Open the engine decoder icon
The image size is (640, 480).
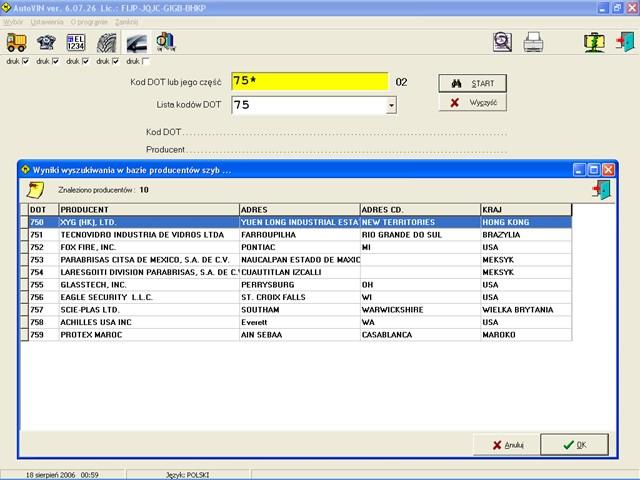click(x=46, y=42)
